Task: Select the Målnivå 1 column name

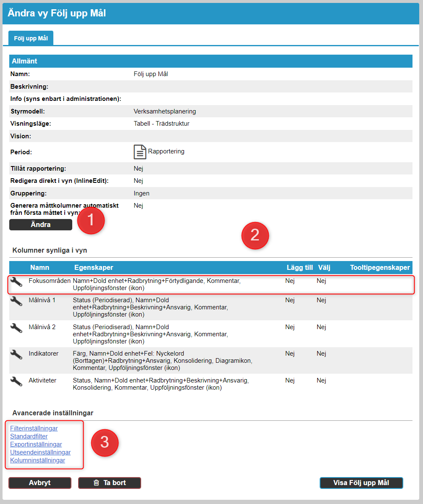Action: (42, 300)
